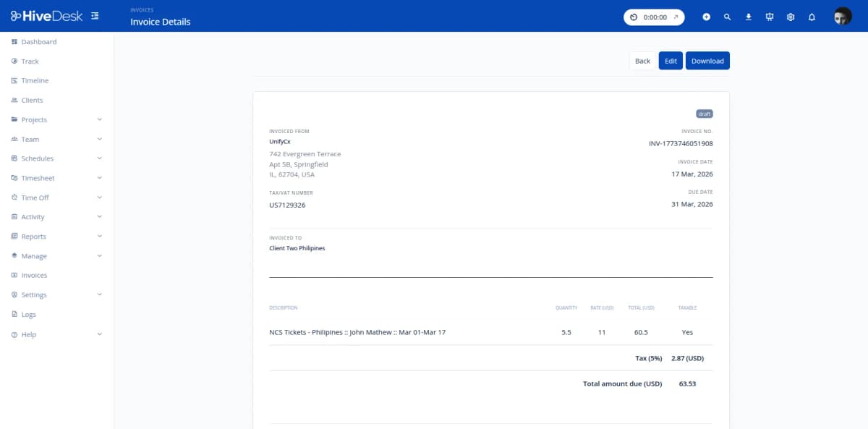This screenshot has width=868, height=429.
Task: Select Invoices in the sidebar
Action: tap(34, 275)
